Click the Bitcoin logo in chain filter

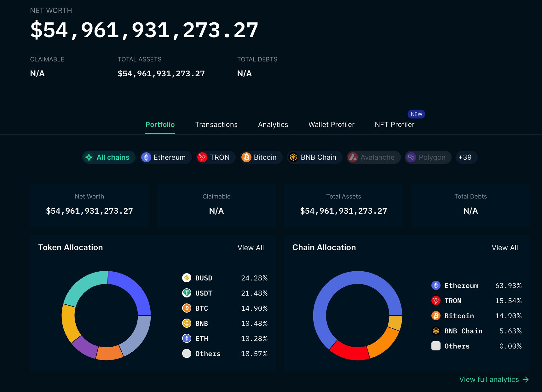point(246,157)
